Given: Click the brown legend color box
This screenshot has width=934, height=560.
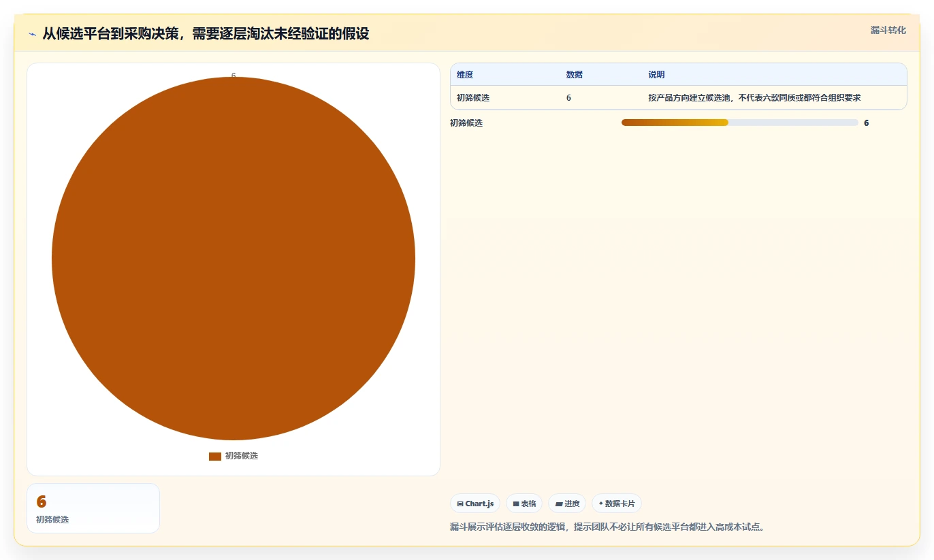Looking at the screenshot, I should pos(215,456).
